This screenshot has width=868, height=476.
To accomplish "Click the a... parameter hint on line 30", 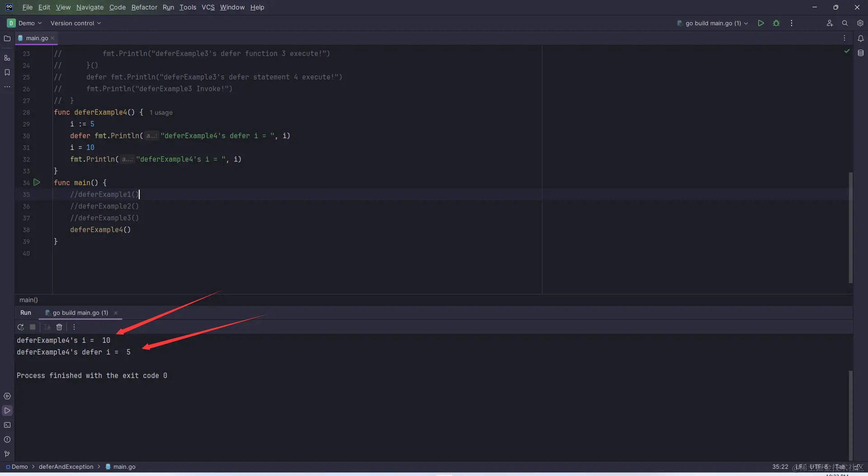I will 151,135.
